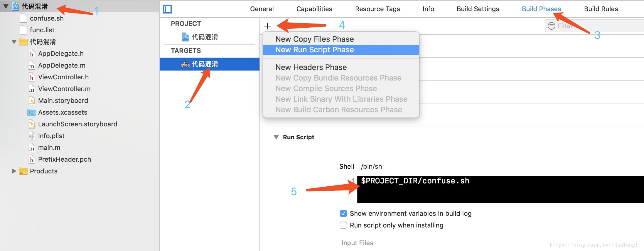Click the Input Files label

point(357,243)
